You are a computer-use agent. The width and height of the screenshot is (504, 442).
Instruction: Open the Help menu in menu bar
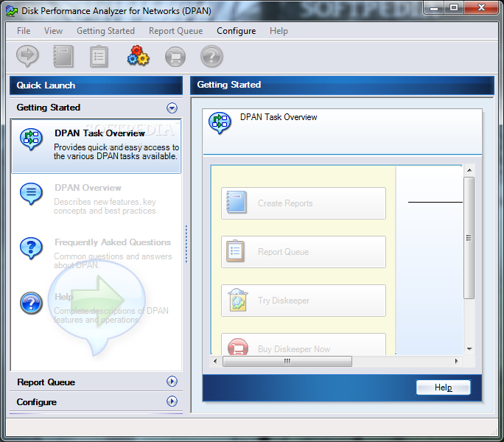[x=279, y=31]
